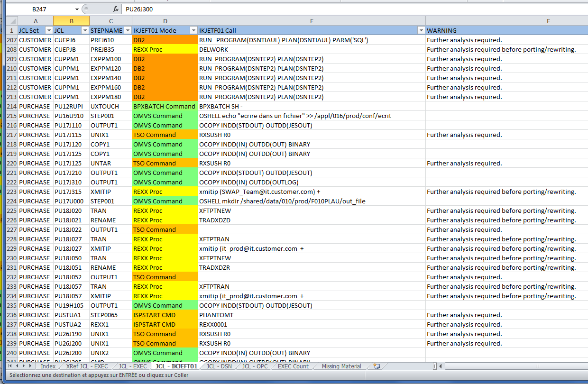The width and height of the screenshot is (588, 384).
Task: Click the orange DB2 cell in row 207
Action: pos(165,40)
